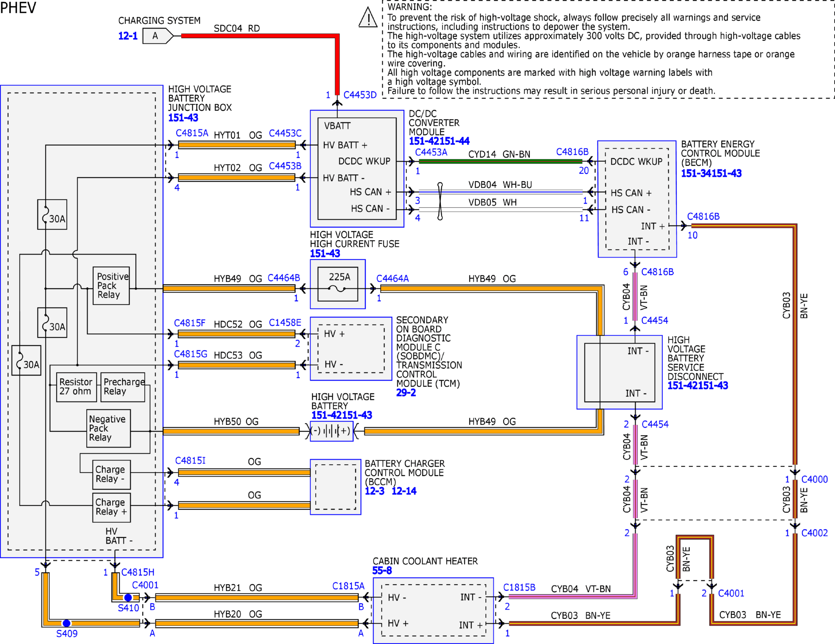
Task: Click the HDC53 OG wire label
Action: (238, 355)
